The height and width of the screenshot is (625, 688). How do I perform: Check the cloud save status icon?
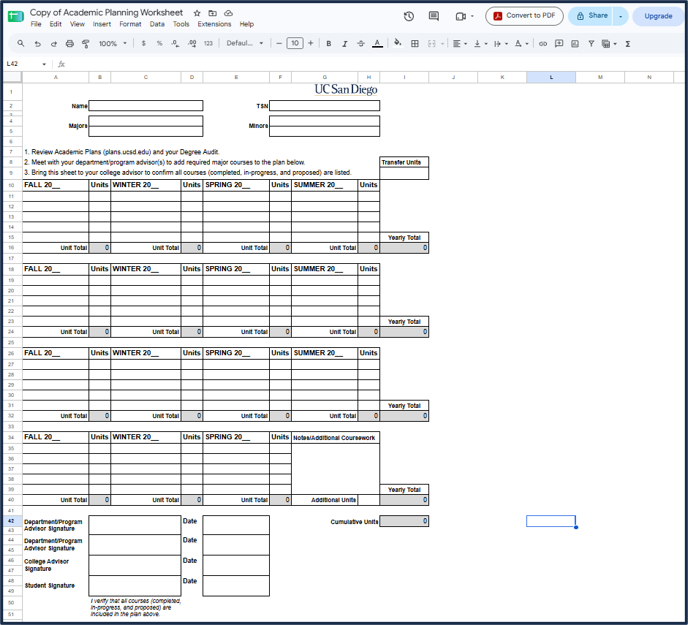tap(228, 13)
